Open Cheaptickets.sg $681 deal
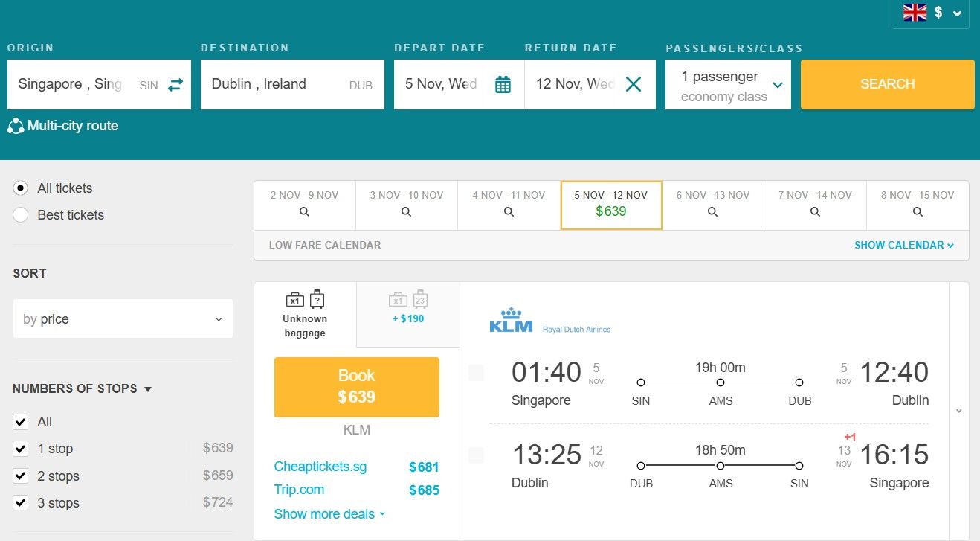Viewport: 980px width, 541px height. click(357, 467)
